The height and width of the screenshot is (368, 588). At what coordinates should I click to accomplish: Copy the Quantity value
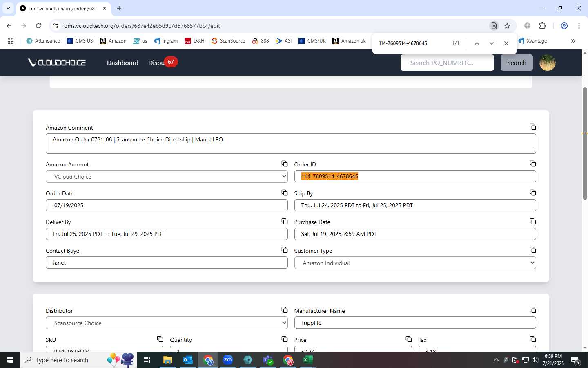tap(284, 339)
